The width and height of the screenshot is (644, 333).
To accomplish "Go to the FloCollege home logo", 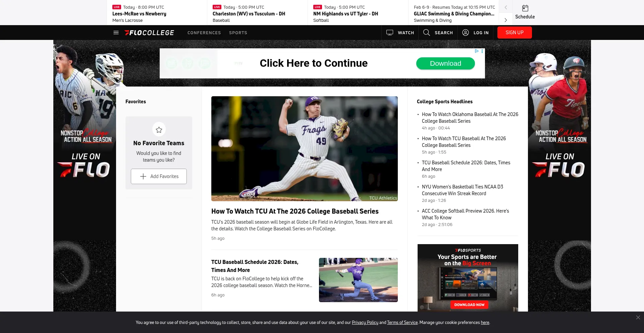I will (x=149, y=33).
